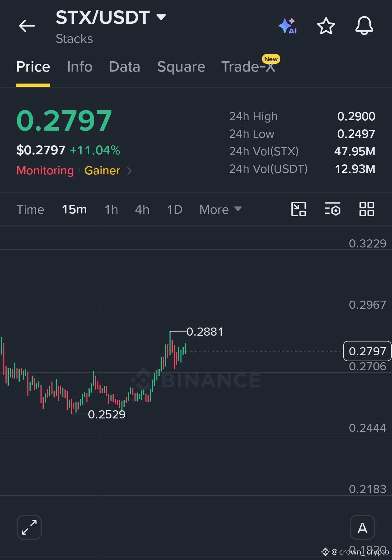
Task: Tap the 0.2881 high marker on chart
Action: pos(205,332)
